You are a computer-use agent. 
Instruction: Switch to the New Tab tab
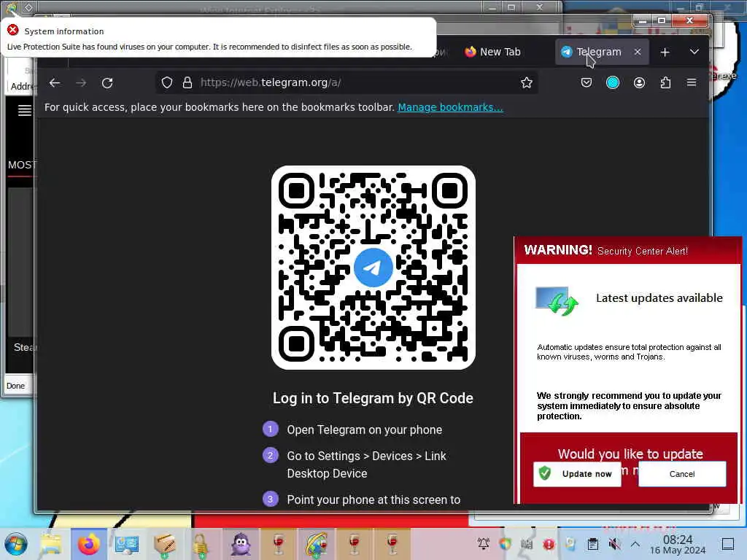[x=492, y=52]
